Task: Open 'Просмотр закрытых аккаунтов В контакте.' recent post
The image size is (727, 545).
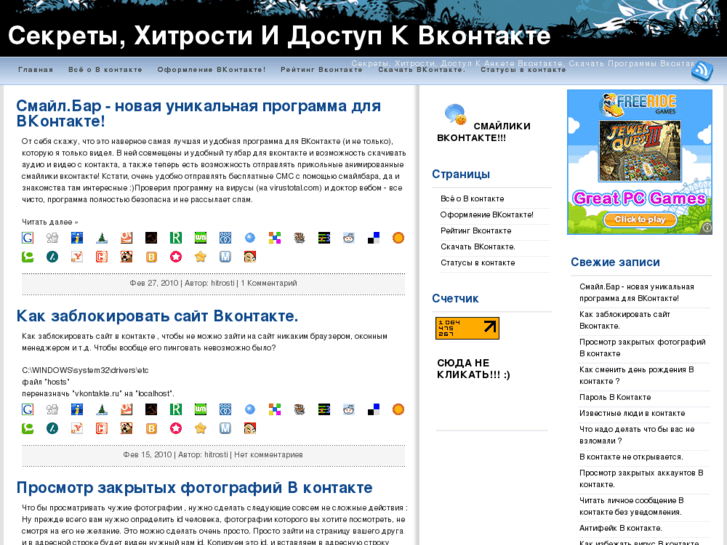Action: pyautogui.click(x=641, y=479)
